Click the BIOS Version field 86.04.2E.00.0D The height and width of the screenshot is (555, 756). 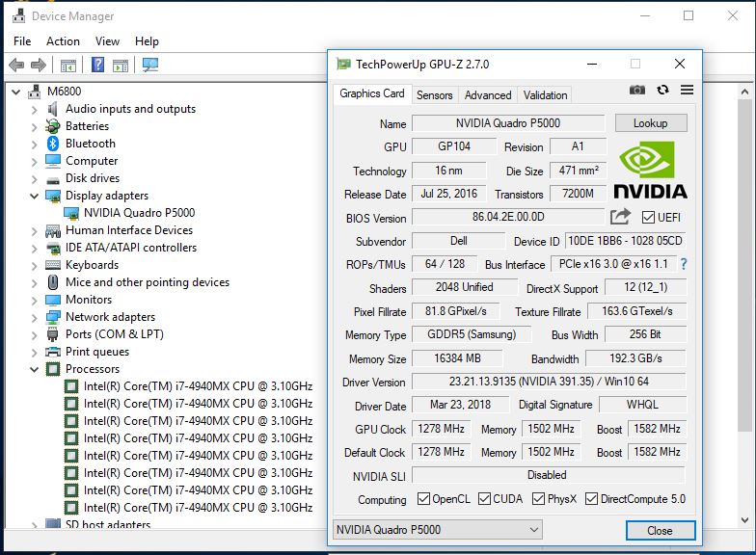[x=508, y=217]
